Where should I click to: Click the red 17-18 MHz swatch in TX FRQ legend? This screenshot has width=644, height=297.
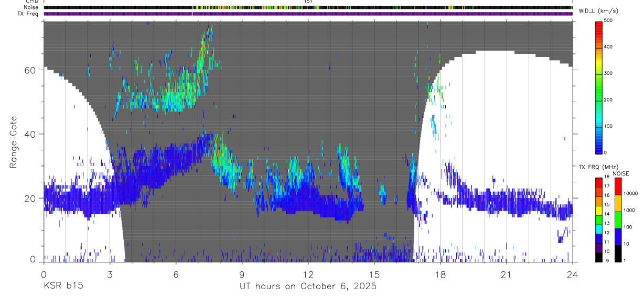598,182
